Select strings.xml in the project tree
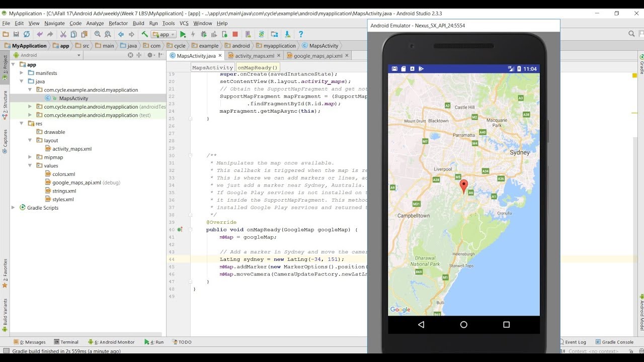644x362 pixels. point(64,191)
